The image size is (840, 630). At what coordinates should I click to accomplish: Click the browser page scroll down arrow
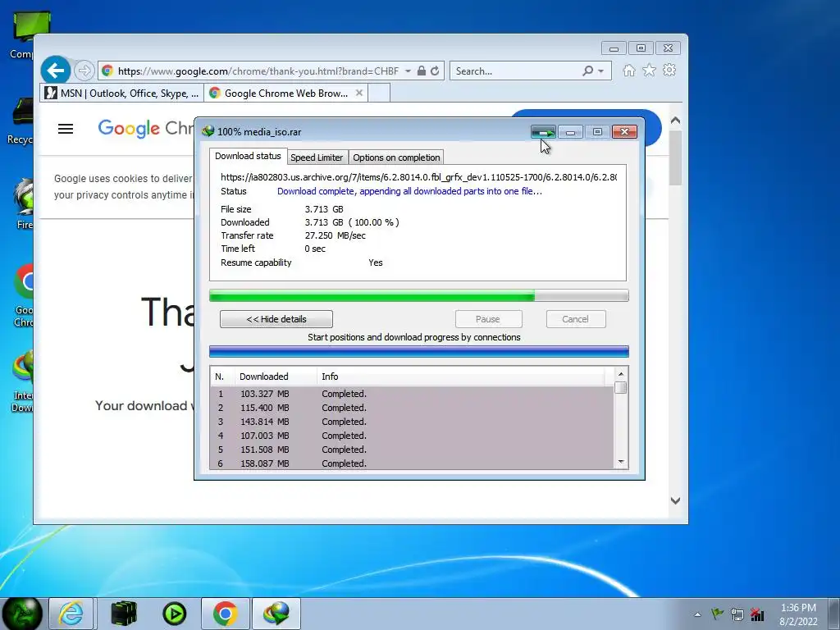point(676,500)
